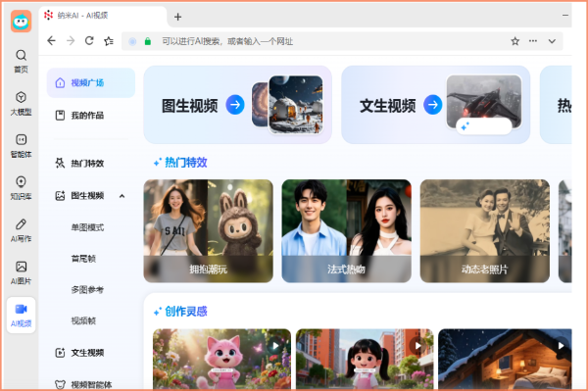
Task: Expand the address bar dropdown chevron
Action: tap(552, 41)
